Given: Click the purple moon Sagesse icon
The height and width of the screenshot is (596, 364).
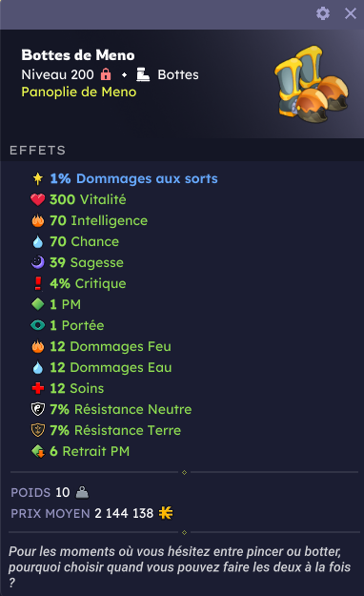Looking at the screenshot, I should [37, 262].
